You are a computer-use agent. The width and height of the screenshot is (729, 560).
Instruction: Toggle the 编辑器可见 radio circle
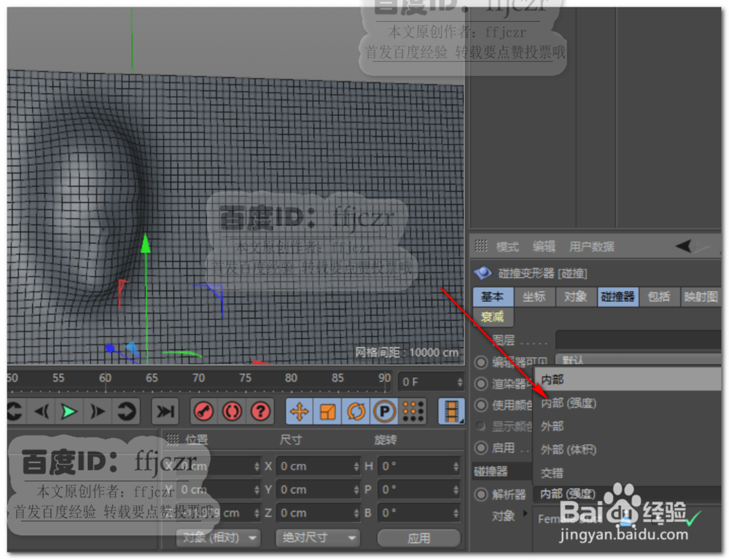click(x=480, y=362)
